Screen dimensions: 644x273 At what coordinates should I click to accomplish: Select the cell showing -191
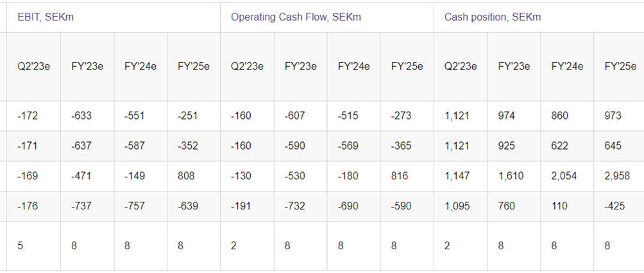(241, 206)
